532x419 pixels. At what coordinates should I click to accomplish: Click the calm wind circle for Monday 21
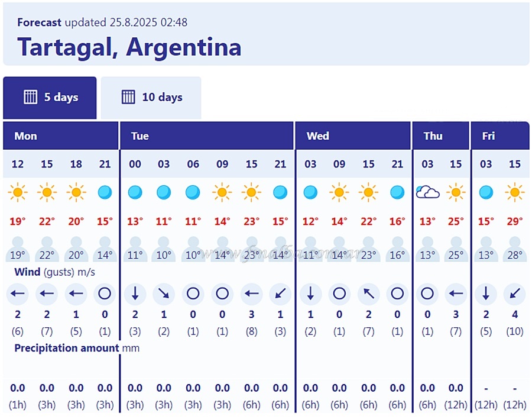coord(105,294)
